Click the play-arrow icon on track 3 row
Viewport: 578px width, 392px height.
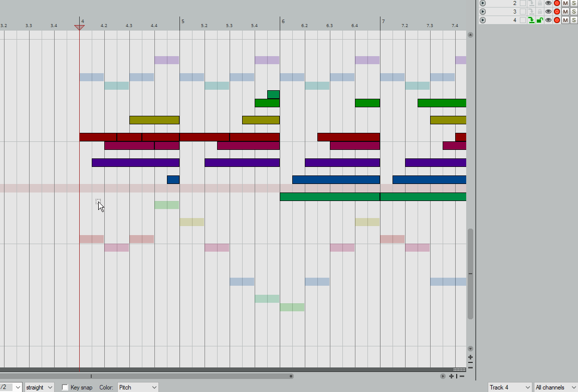483,12
